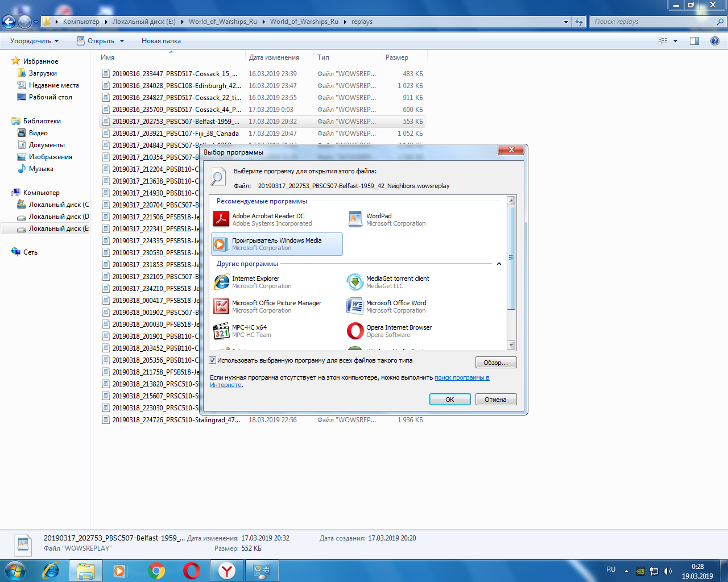
Task: Open Internet Explorer from taskbar
Action: (x=51, y=571)
